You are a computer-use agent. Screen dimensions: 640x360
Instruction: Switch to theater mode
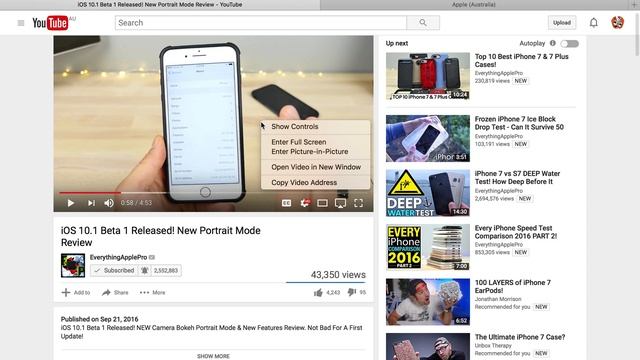click(322, 203)
